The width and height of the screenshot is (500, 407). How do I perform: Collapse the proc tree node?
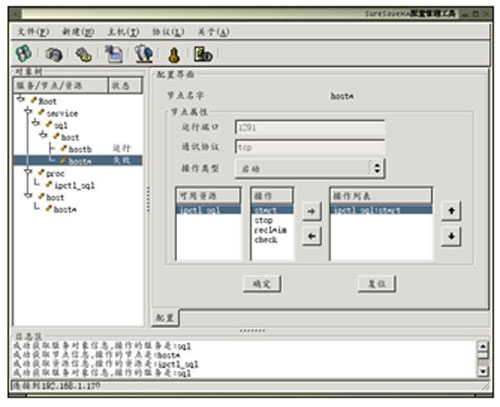click(x=28, y=171)
